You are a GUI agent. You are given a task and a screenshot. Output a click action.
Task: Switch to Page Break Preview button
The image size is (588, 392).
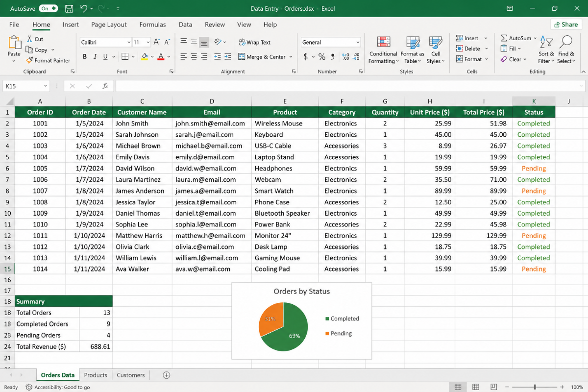(x=494, y=387)
